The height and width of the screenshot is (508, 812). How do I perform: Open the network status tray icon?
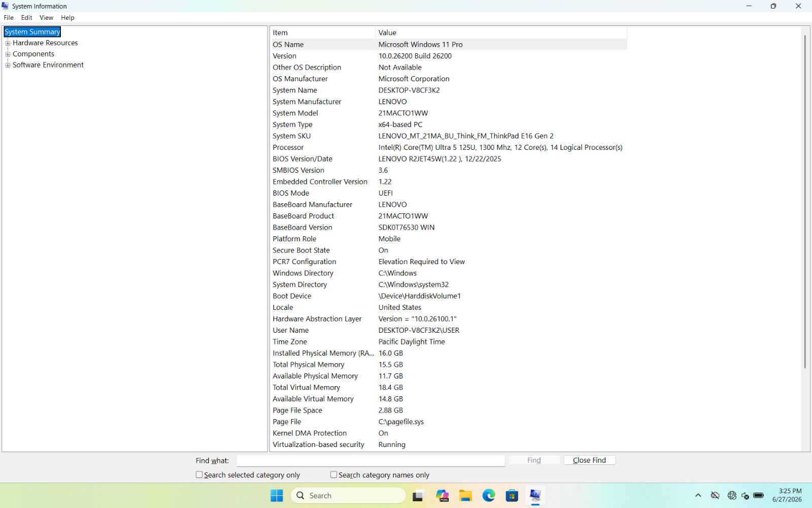click(x=732, y=495)
